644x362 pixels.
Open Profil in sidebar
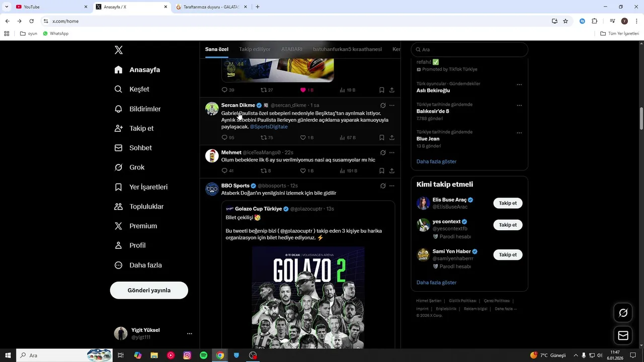pyautogui.click(x=130, y=245)
